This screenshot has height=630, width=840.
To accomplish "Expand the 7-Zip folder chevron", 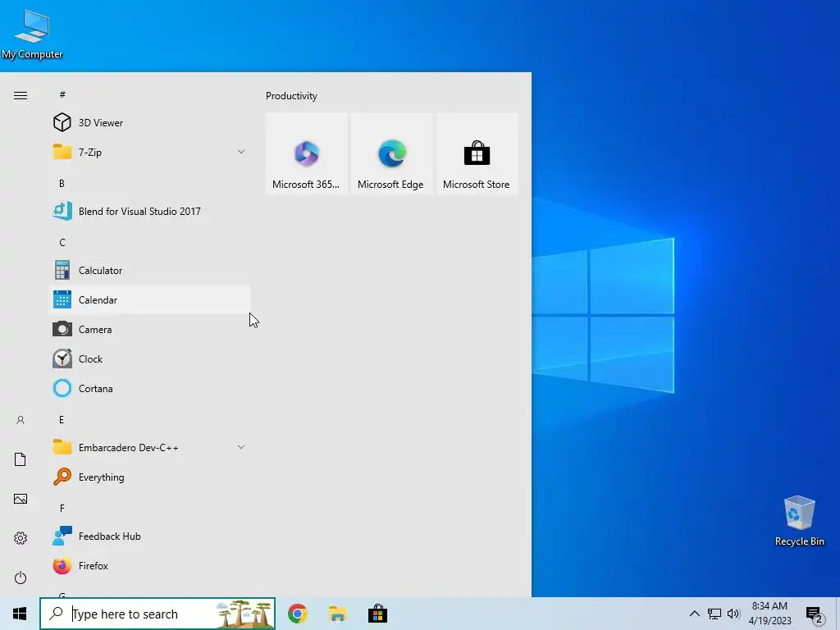I will [241, 152].
